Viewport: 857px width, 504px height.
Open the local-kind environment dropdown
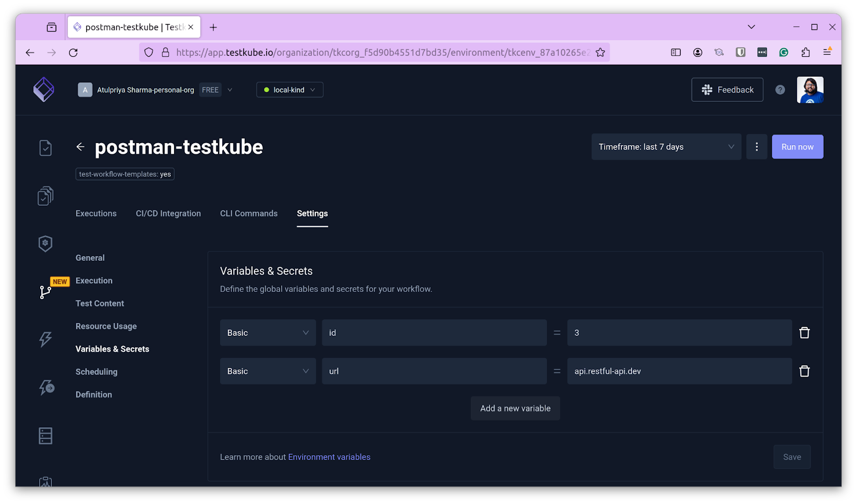290,90
